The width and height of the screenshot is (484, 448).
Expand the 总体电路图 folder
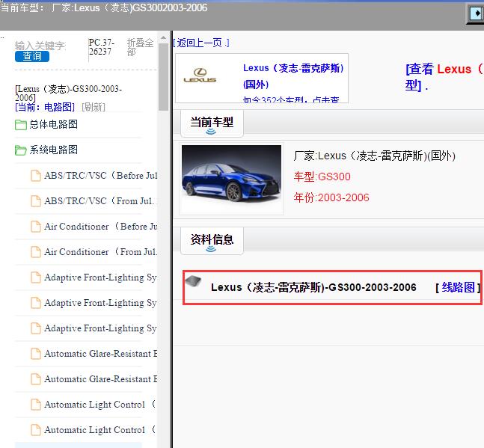click(x=53, y=124)
